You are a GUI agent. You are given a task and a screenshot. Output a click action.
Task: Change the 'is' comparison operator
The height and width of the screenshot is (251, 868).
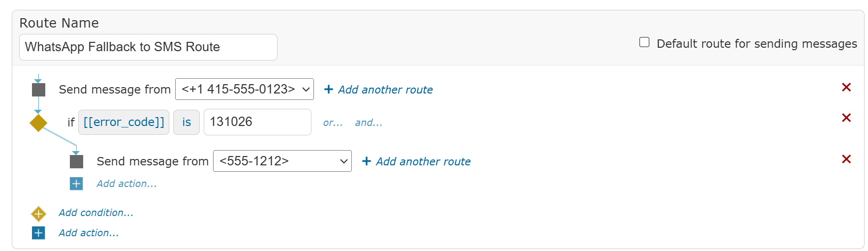[186, 122]
